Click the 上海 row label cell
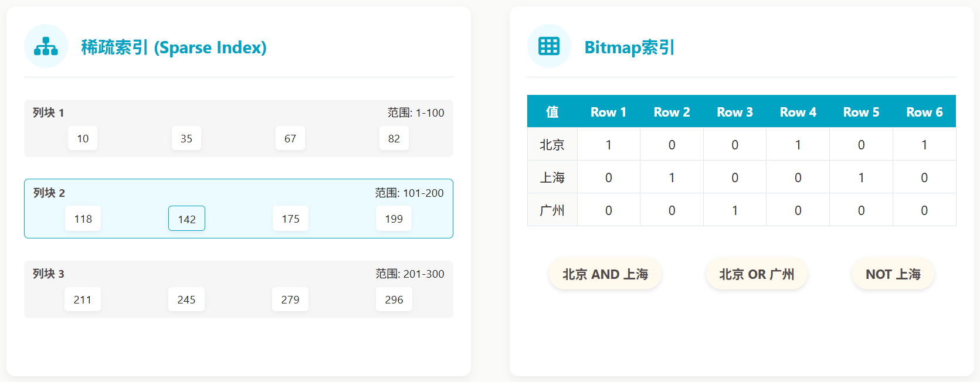 point(552,178)
